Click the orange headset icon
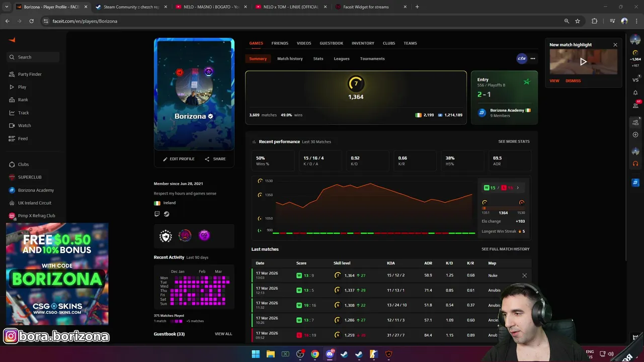The width and height of the screenshot is (644, 362). 635,163
